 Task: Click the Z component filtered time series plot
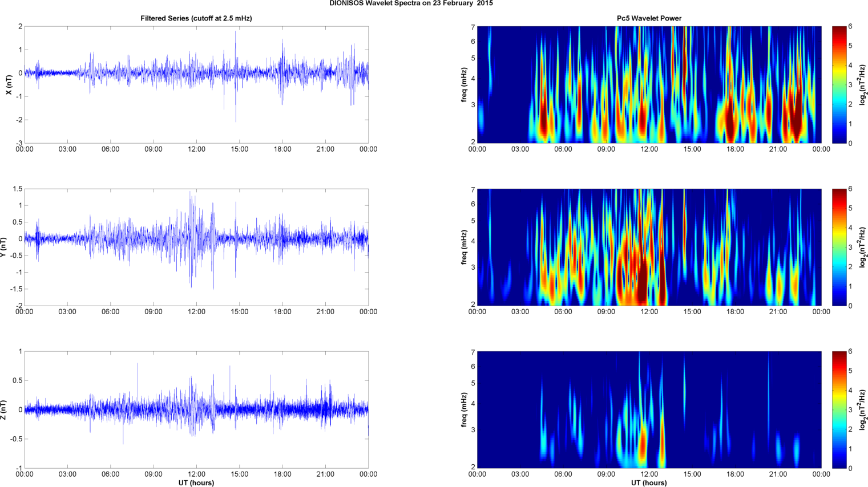pos(196,409)
